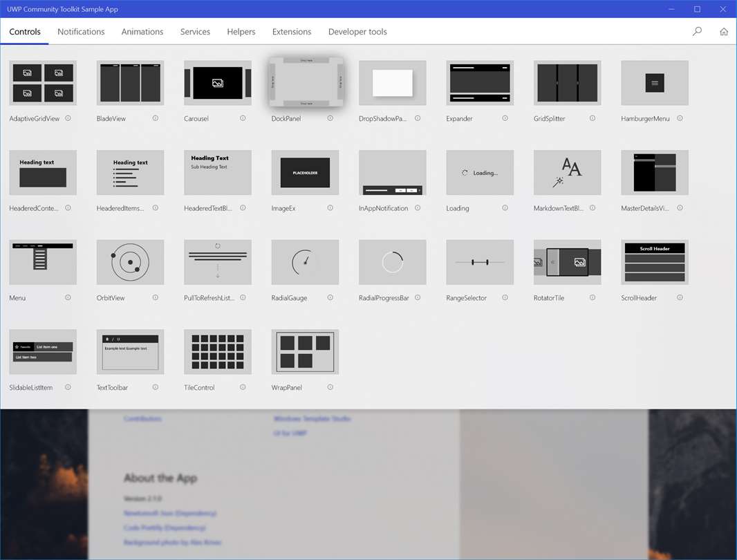Show info for Carousel
Viewport: 737px width, 560px height.
pos(243,118)
